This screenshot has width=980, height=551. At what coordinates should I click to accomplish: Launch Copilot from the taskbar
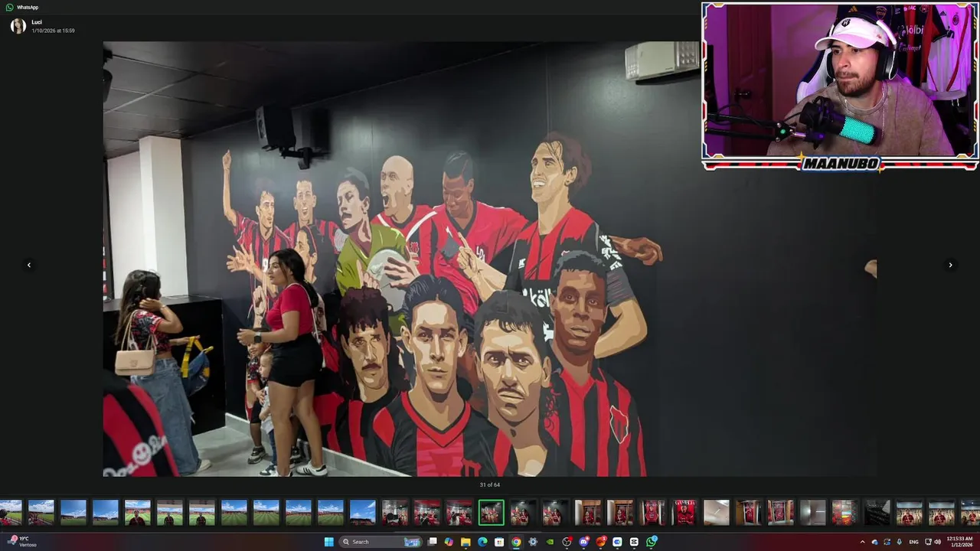tap(449, 542)
